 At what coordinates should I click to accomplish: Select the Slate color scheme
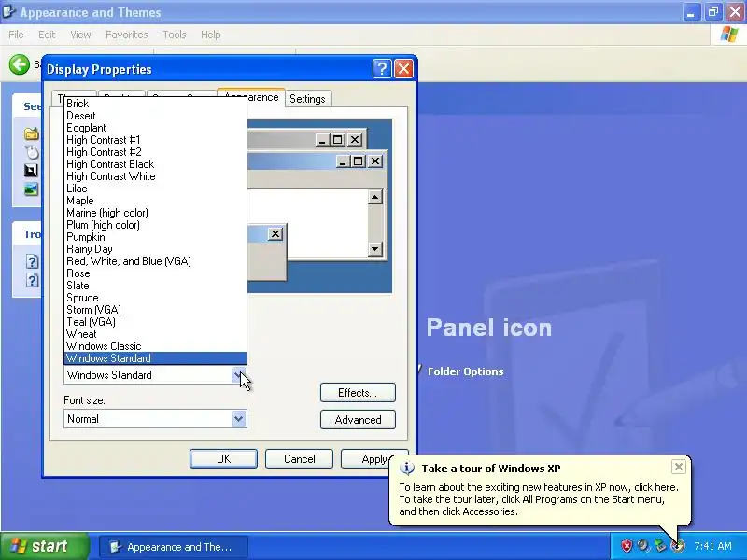coord(155,286)
